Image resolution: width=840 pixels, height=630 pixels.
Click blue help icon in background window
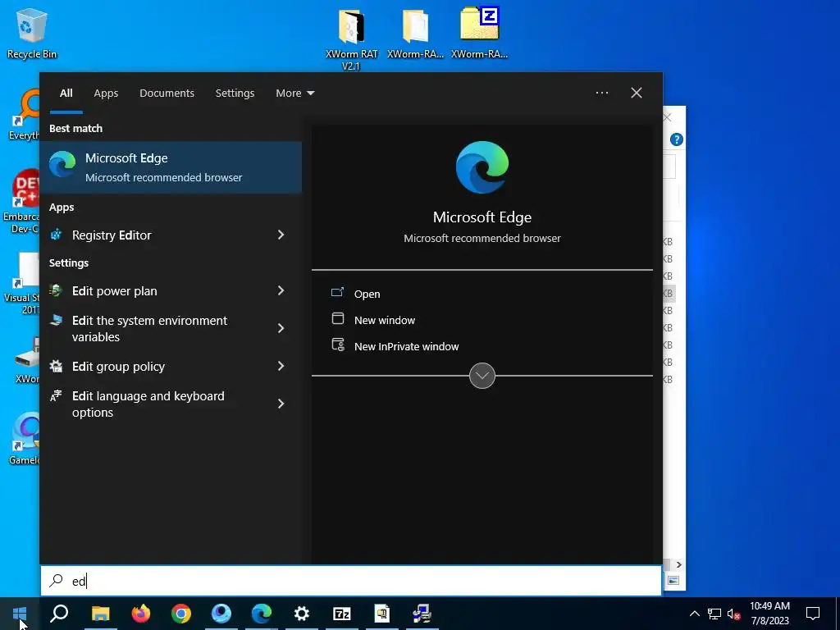pos(677,139)
